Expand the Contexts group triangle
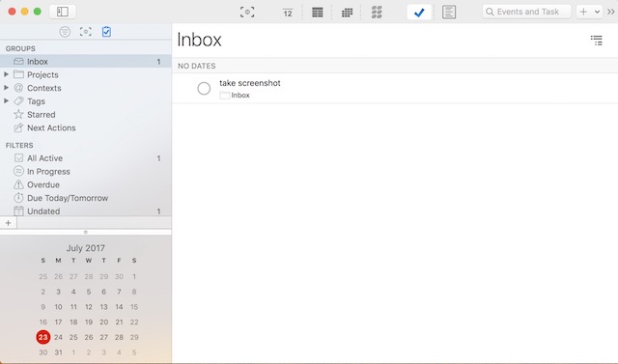 [x=6, y=88]
